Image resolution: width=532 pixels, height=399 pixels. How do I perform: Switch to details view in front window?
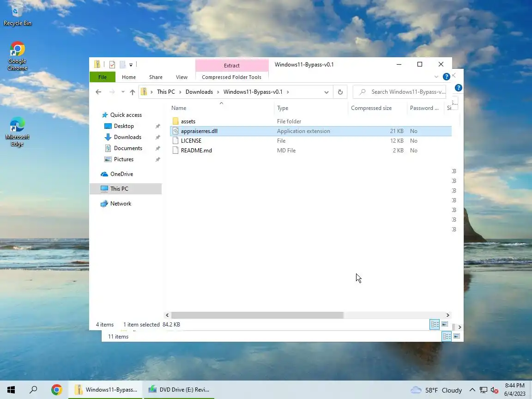coord(435,324)
